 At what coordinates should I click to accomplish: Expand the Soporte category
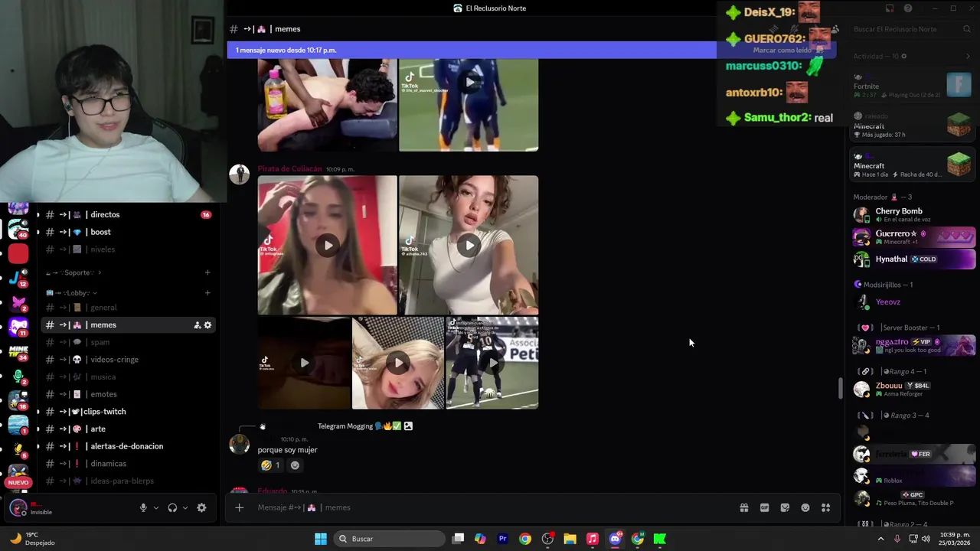pyautogui.click(x=74, y=272)
